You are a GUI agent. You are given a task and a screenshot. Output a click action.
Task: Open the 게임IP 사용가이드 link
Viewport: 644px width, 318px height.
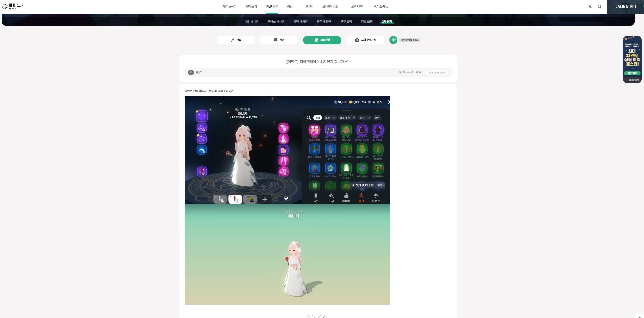click(410, 40)
